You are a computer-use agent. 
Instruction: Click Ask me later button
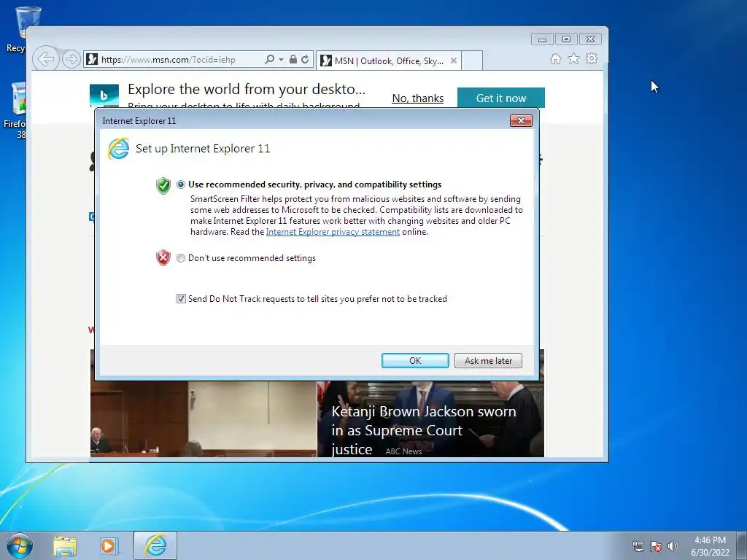[x=488, y=360]
